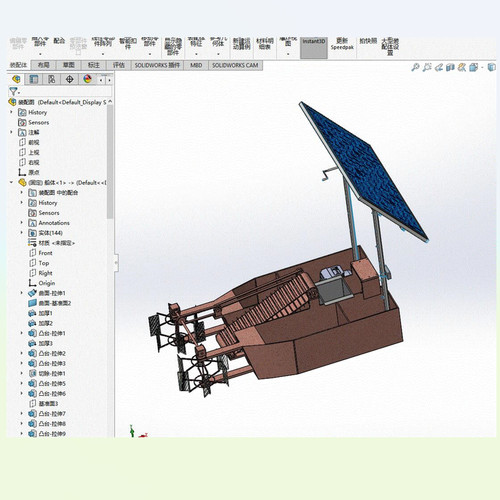Open the DisplayManager color wheel tab
500x500 pixels.
[x=88, y=79]
